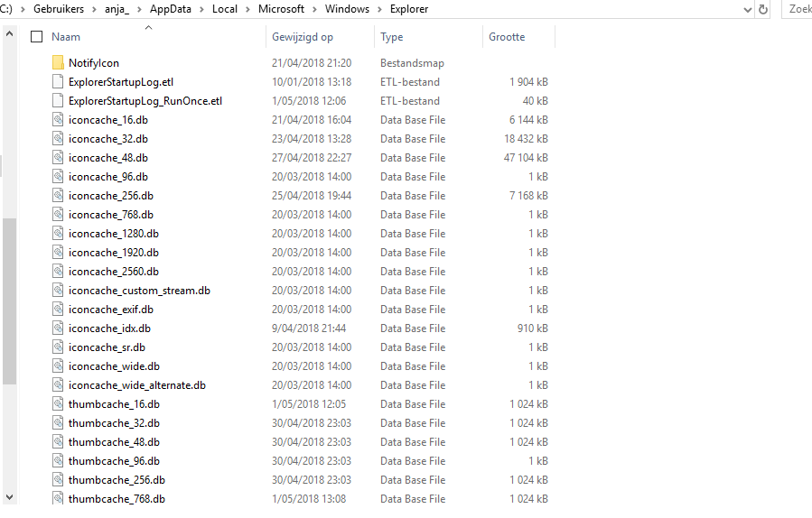Click the thumbcache_16.db file icon
812x518 pixels.
click(58, 404)
